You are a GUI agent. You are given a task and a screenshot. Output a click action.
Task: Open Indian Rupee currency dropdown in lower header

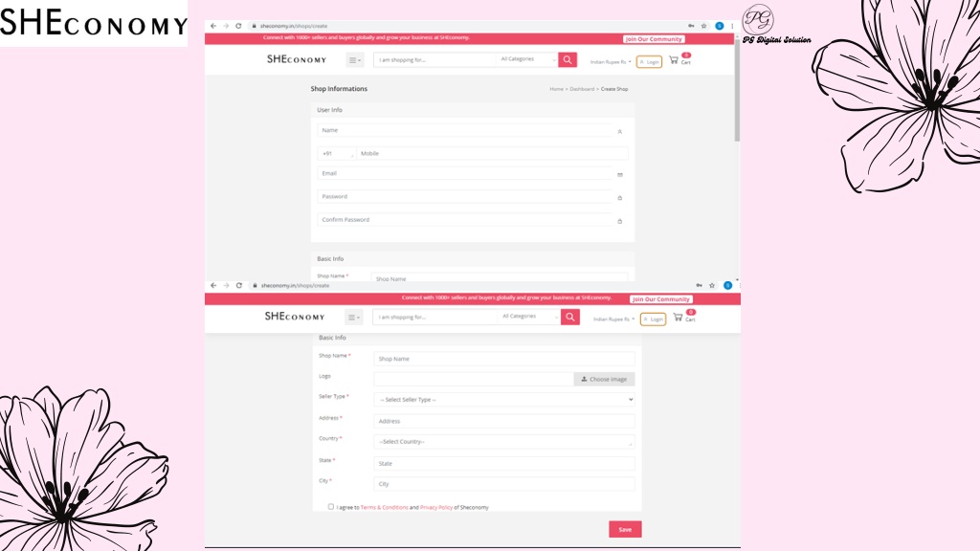[x=613, y=320]
